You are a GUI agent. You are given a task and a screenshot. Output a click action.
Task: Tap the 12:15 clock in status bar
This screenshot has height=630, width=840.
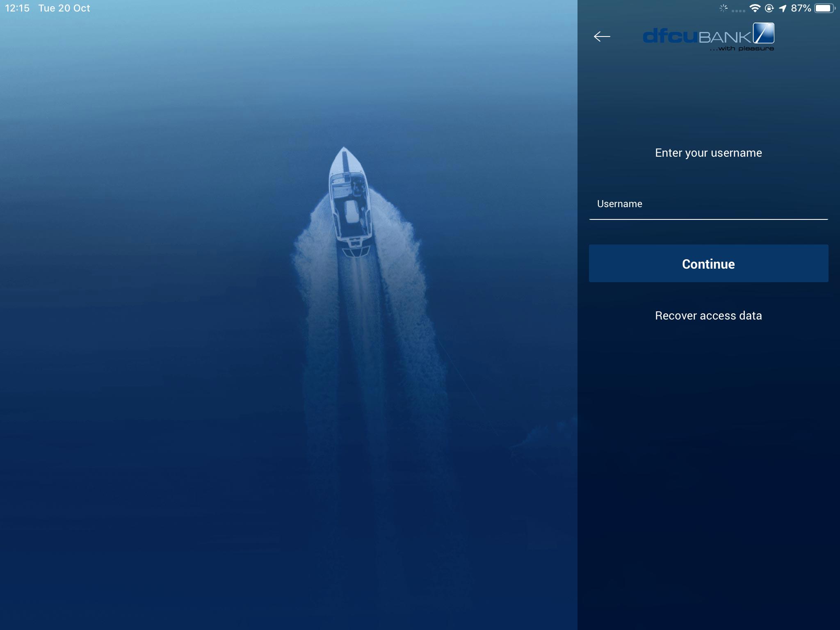point(17,8)
